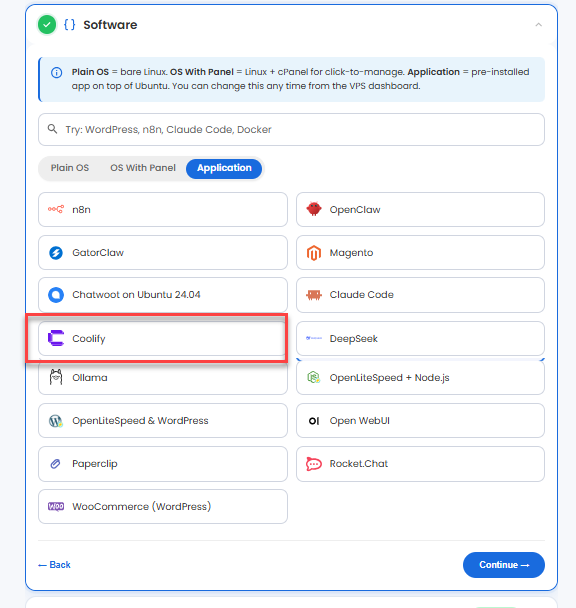Choose the OpenClaw application card
Screen dimensions: 576x608
420,209
